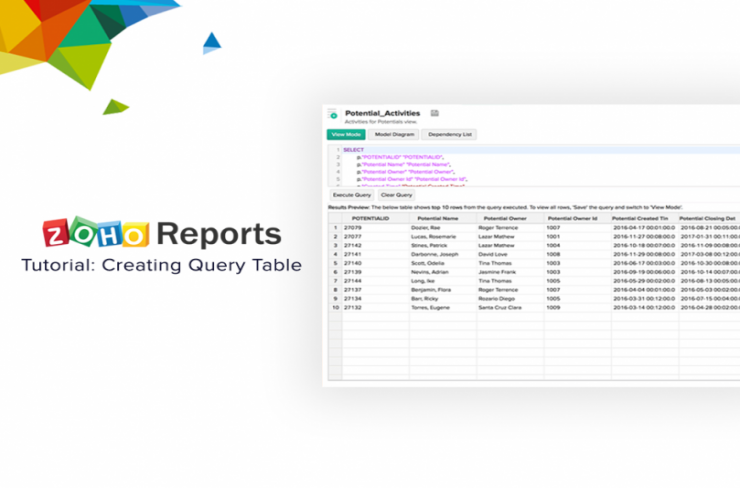Click created time 2016-04-17 cell
This screenshot has height=488, width=740.
point(645,228)
